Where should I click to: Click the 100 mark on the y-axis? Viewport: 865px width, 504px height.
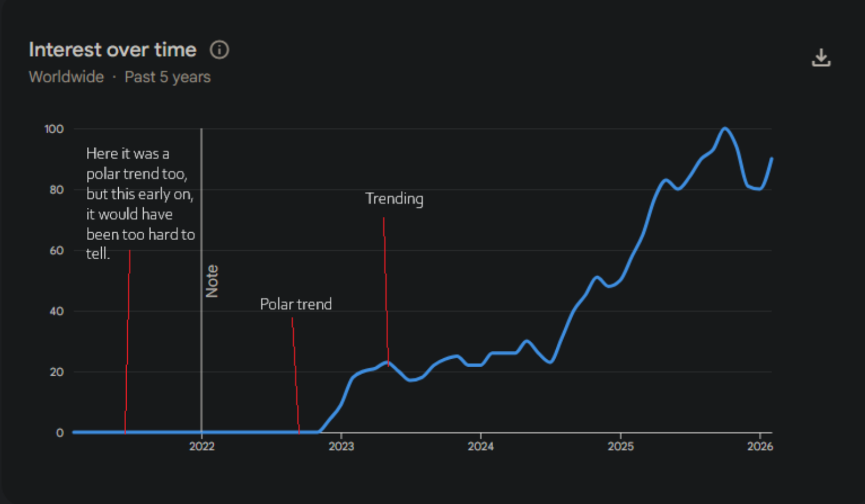(55, 129)
